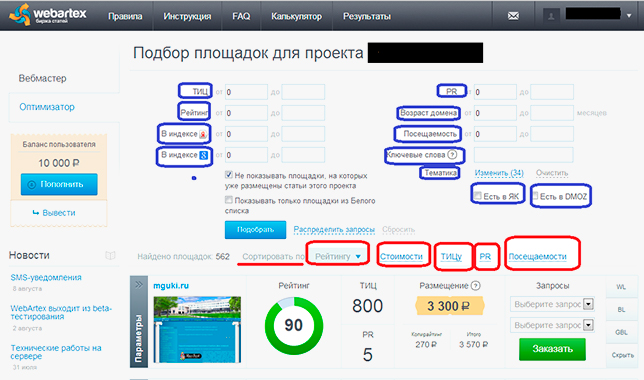Click the GBL button
The image size is (644, 380).
tap(621, 332)
